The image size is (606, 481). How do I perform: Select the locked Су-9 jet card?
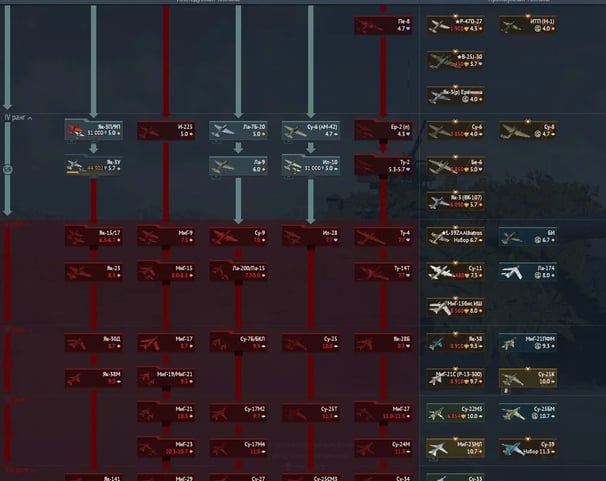point(238,236)
